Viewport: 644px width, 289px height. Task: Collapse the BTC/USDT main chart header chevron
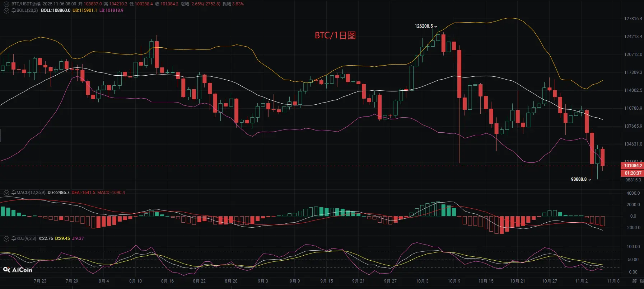[6, 4]
